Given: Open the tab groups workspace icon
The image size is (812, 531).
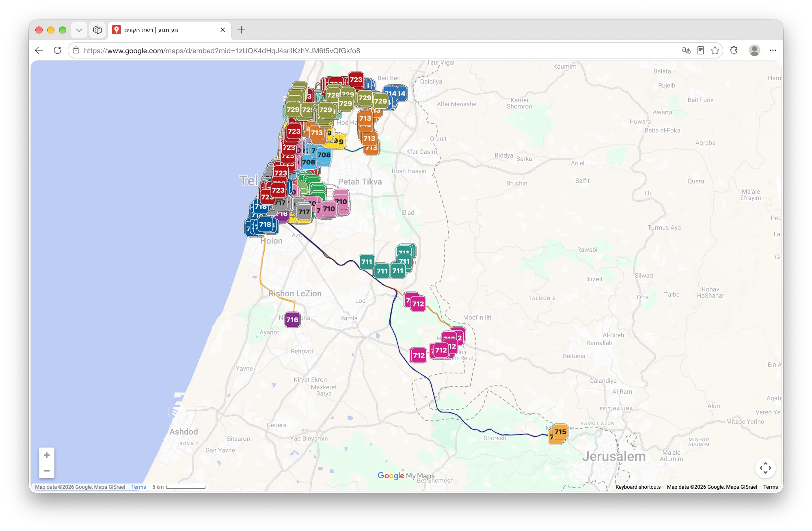Looking at the screenshot, I should [97, 30].
